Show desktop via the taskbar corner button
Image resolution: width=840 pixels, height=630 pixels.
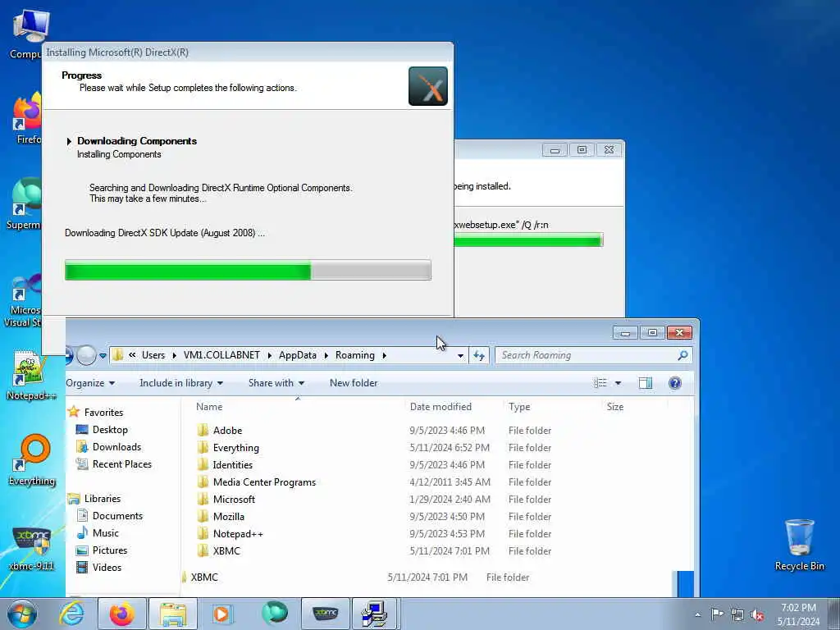834,614
